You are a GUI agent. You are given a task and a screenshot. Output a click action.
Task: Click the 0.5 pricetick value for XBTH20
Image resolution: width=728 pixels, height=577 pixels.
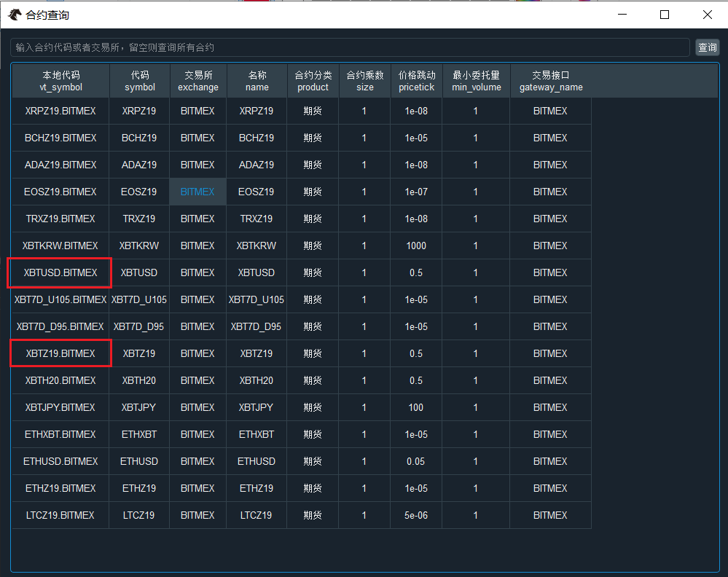tap(416, 380)
